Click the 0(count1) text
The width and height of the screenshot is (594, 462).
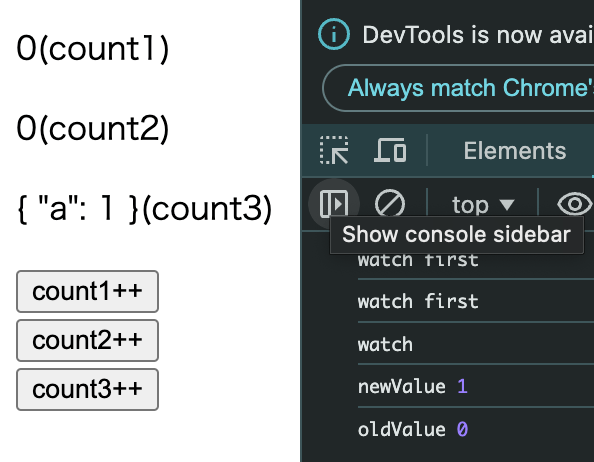[x=93, y=48]
